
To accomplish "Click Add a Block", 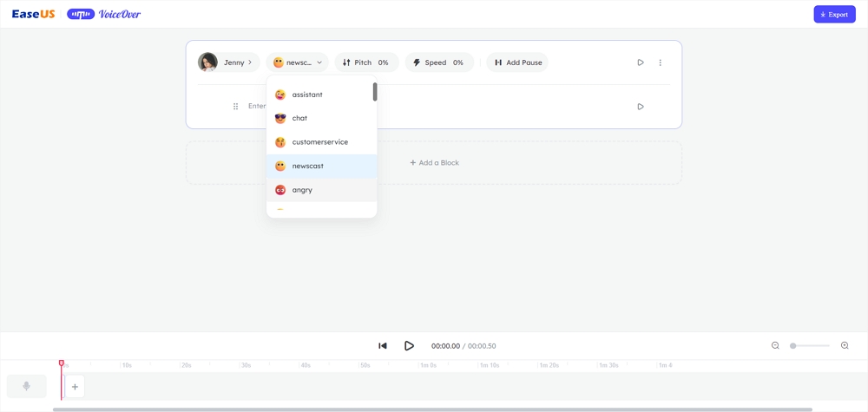I will tap(434, 163).
